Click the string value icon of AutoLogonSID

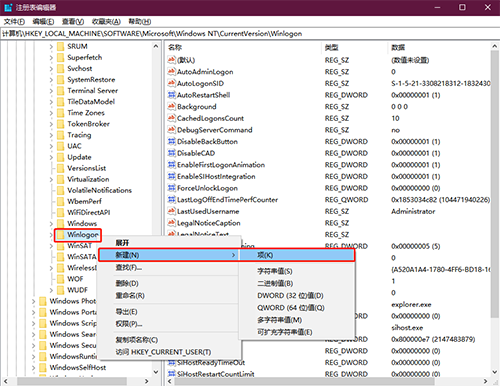tap(171, 83)
